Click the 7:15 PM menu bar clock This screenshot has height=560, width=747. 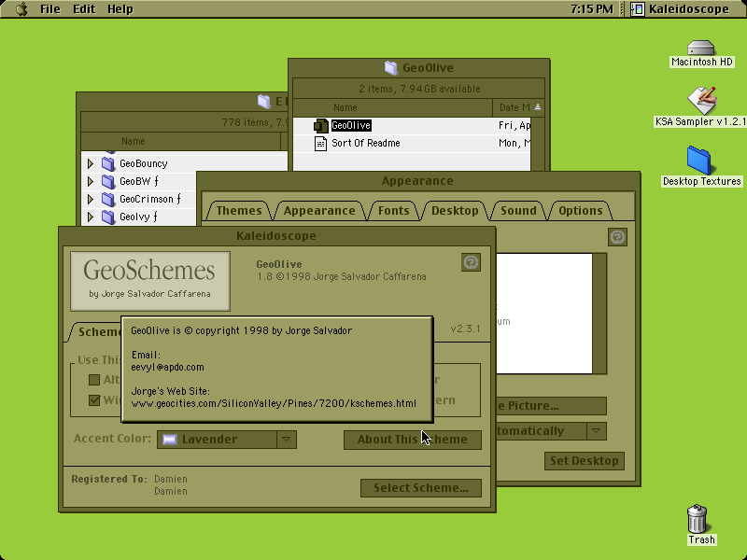tap(592, 9)
